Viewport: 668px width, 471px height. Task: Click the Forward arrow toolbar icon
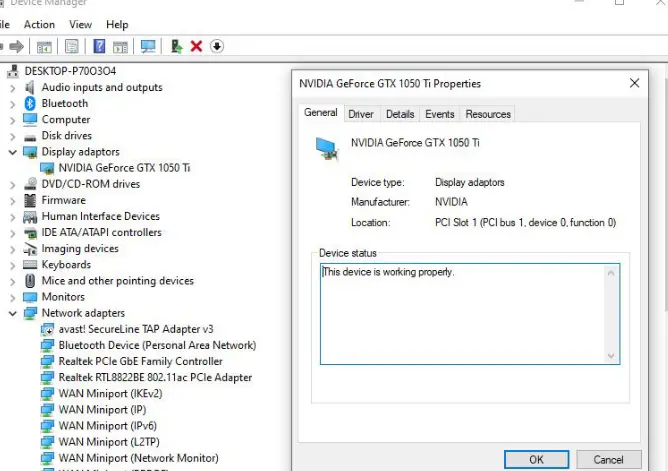[x=17, y=46]
